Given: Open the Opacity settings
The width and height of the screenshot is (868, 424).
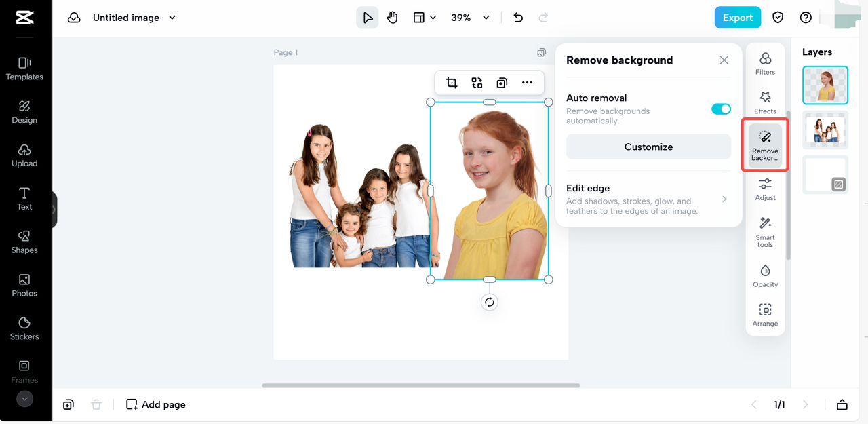Looking at the screenshot, I should (x=765, y=275).
